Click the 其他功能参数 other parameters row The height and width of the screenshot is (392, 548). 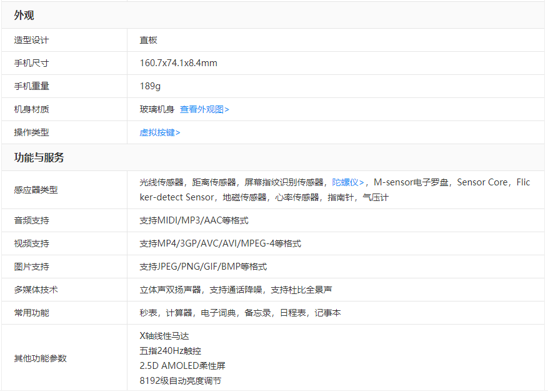[x=34, y=359]
